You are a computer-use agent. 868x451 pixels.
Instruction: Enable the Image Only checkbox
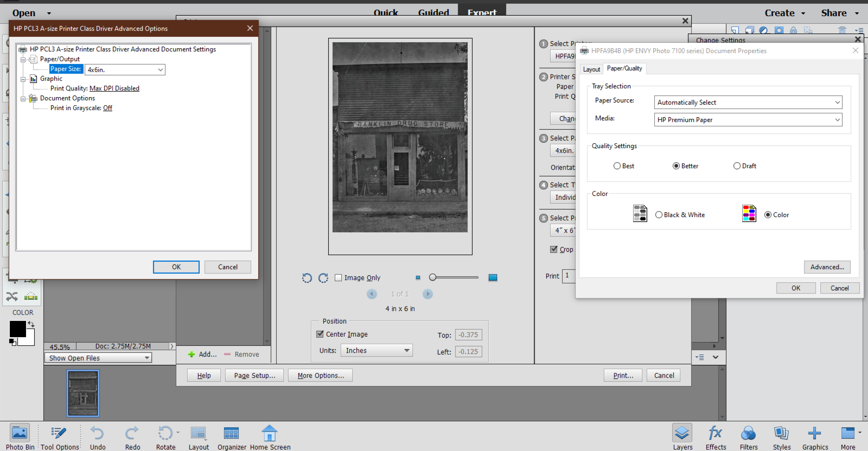coord(338,278)
